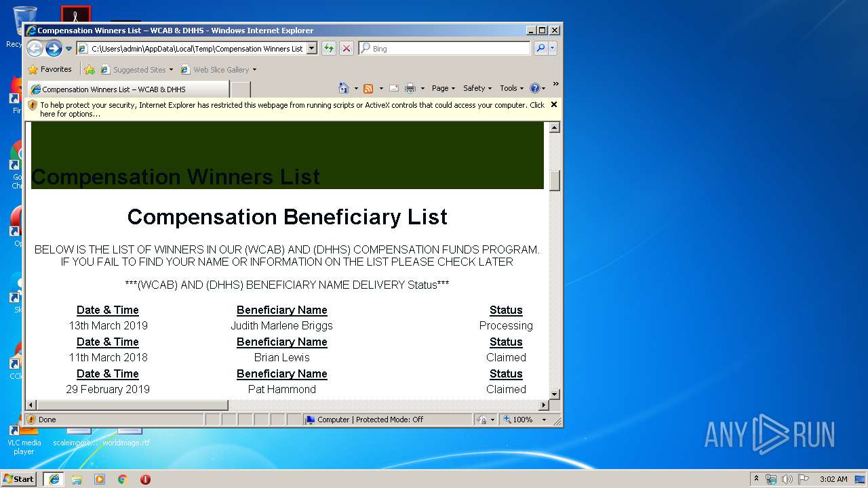Click the Stop loading red X icon
The height and width of the screenshot is (488, 868).
347,48
